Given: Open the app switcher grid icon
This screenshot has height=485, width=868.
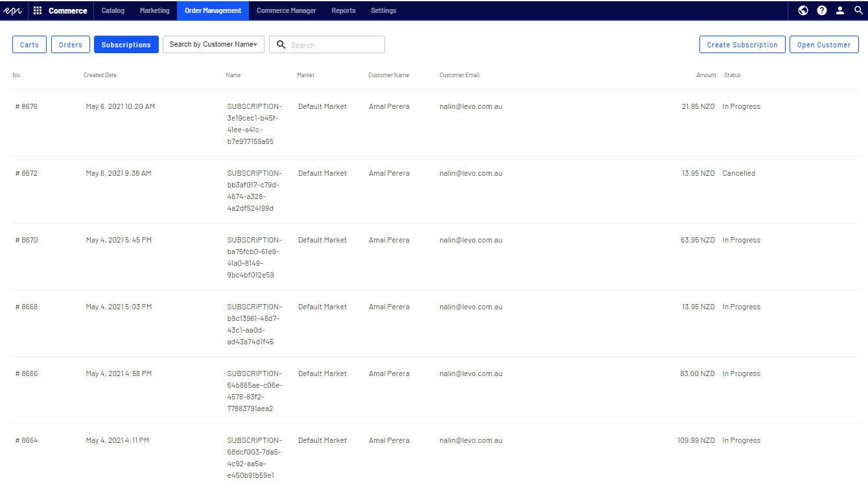Looking at the screenshot, I should (38, 10).
